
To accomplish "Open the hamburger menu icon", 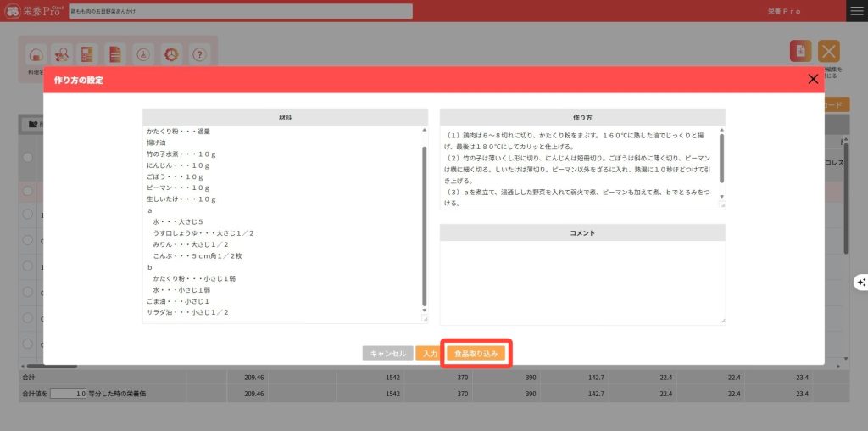I will (857, 11).
